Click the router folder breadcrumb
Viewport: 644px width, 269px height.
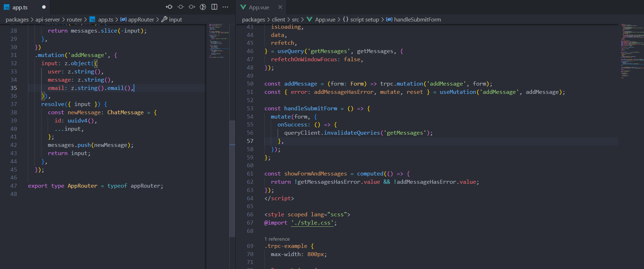point(75,20)
